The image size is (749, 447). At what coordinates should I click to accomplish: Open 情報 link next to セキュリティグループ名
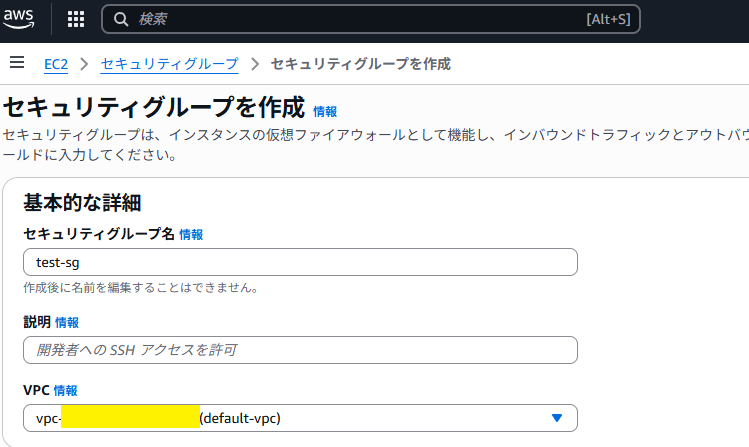tap(191, 234)
